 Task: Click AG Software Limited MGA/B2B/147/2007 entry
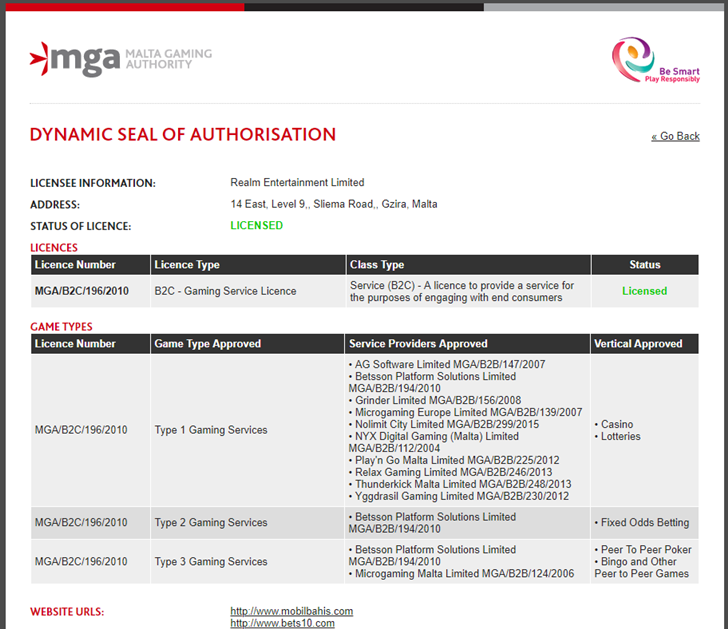(447, 364)
